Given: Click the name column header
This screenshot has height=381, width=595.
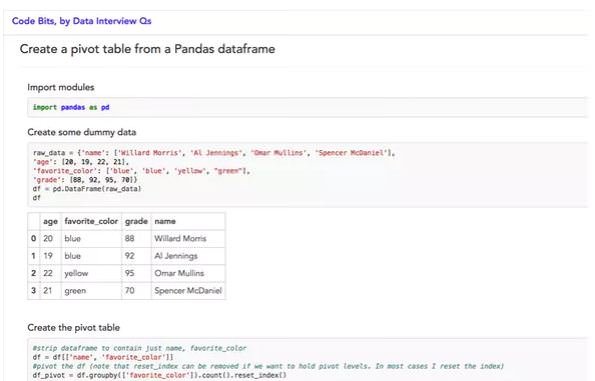Looking at the screenshot, I should (188, 221).
